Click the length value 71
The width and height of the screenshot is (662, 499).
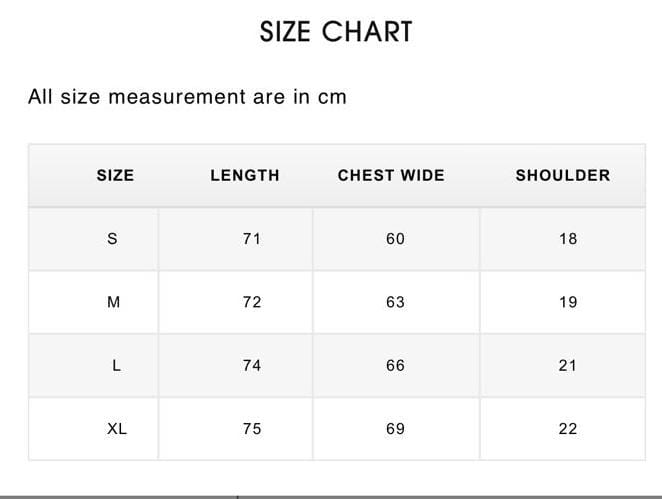[252, 239]
